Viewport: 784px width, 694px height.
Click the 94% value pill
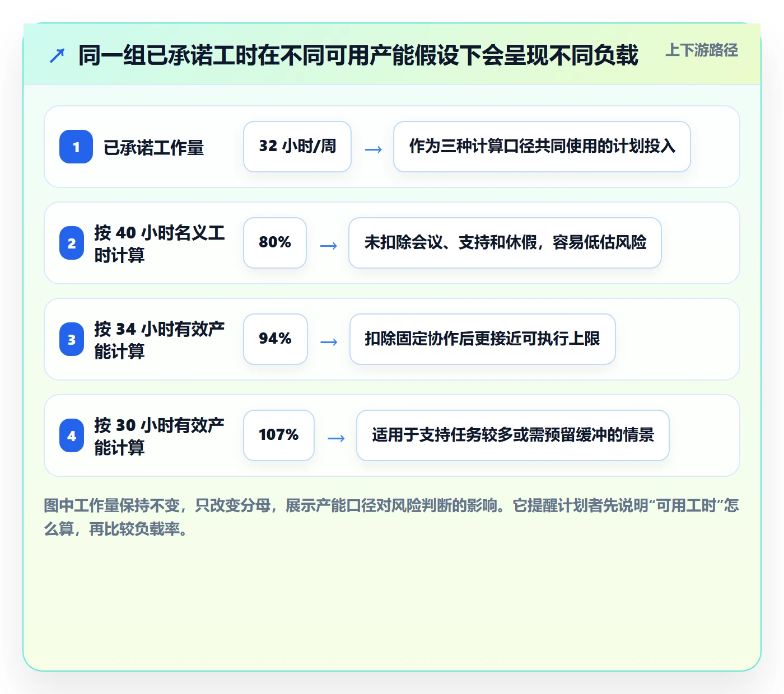[276, 339]
